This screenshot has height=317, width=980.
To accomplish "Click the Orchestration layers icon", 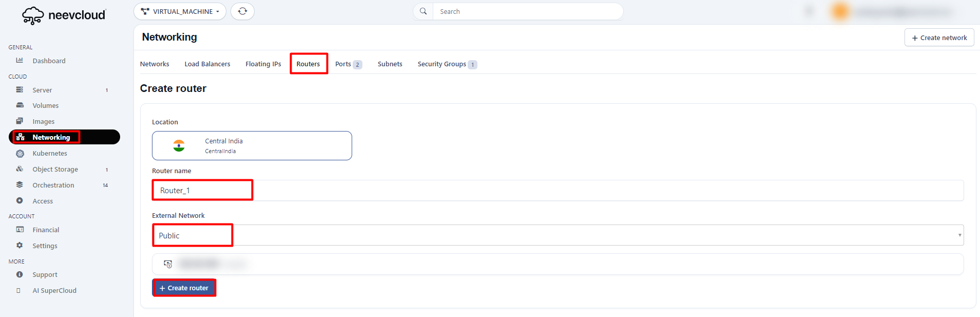I will (x=20, y=185).
